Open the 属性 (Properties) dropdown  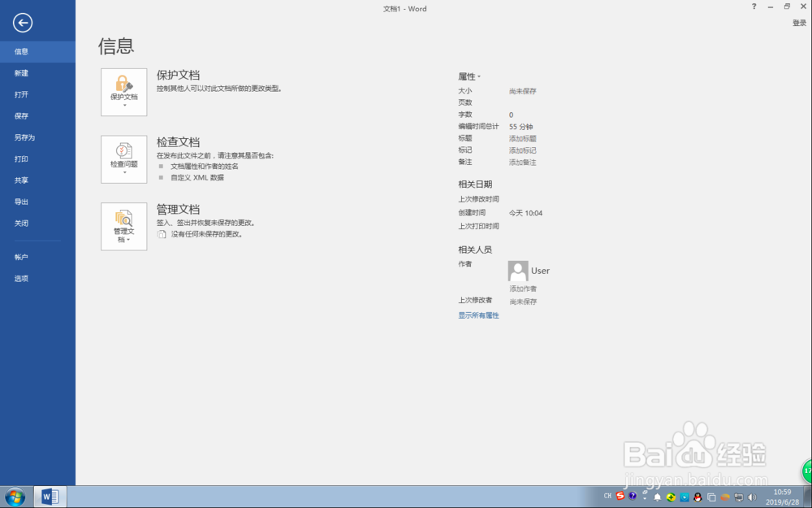click(467, 75)
